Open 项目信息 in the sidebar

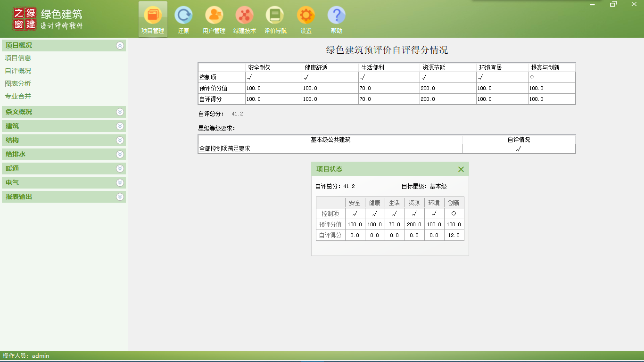pyautogui.click(x=18, y=58)
